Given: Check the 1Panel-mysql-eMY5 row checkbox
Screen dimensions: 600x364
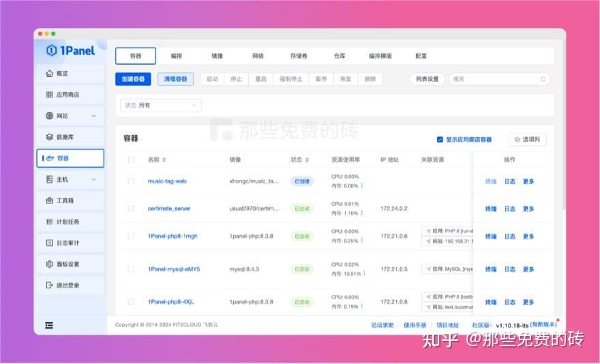Looking at the screenshot, I should [x=131, y=269].
